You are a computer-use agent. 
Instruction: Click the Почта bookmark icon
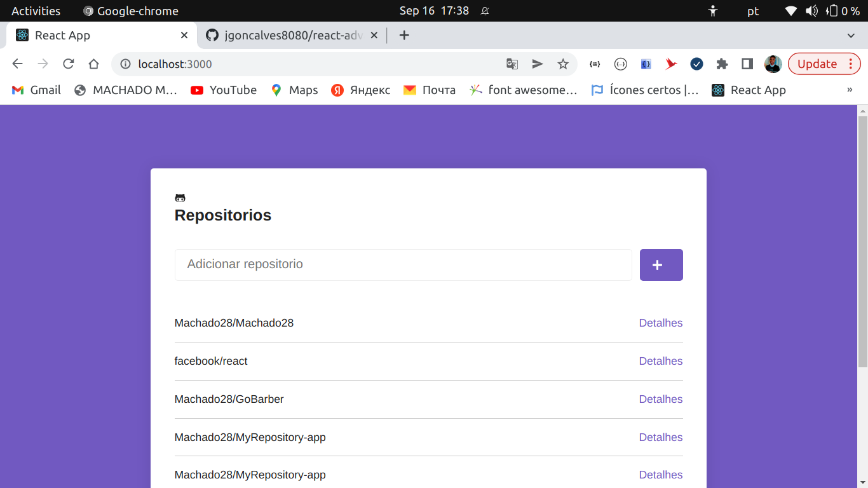point(410,90)
